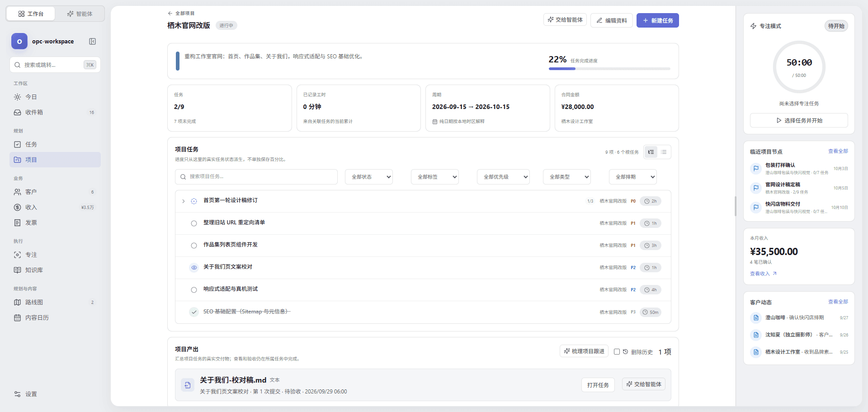Open 查看收入 link
868x412 pixels.
(763, 274)
